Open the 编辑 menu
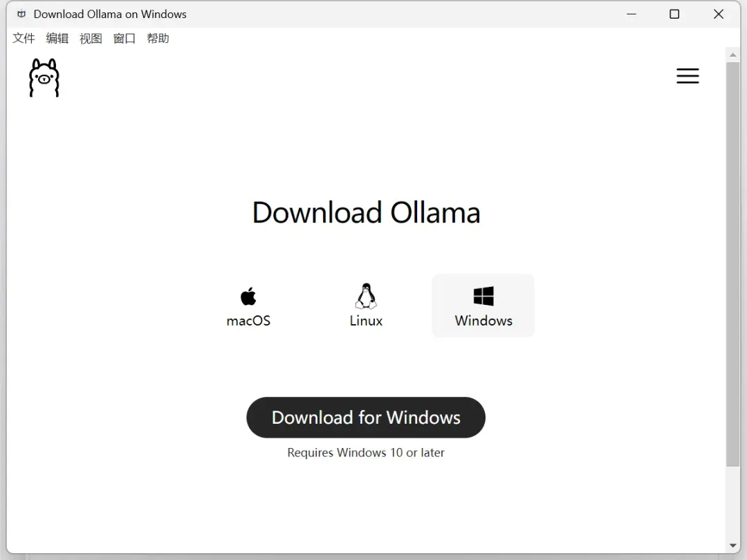 coord(57,38)
